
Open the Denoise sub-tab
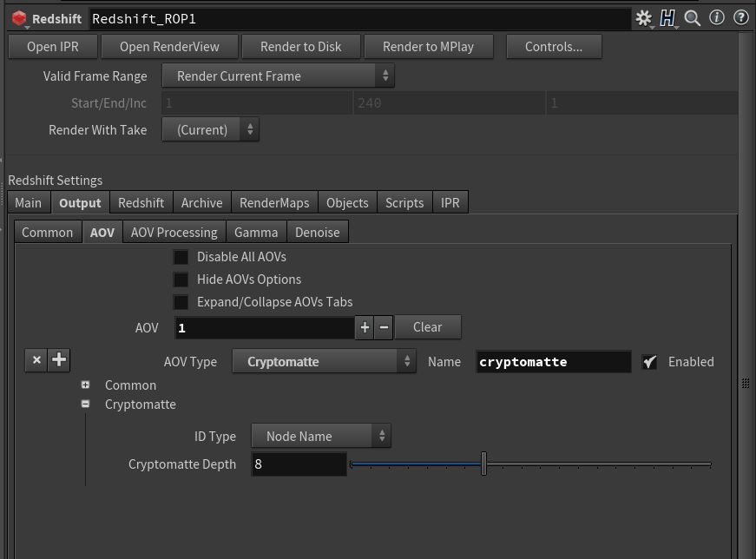(x=318, y=232)
